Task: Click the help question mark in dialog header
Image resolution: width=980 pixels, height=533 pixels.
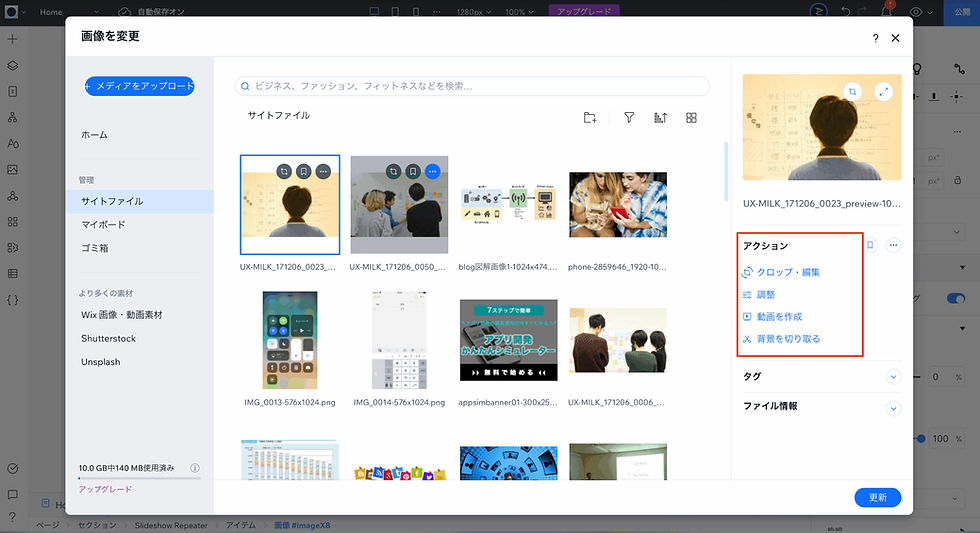Action: click(x=875, y=38)
